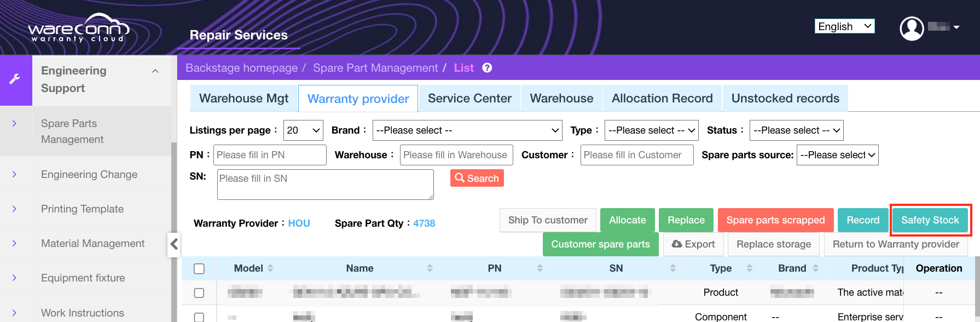The image size is (980, 322).
Task: Click the PN input field
Action: tap(270, 155)
